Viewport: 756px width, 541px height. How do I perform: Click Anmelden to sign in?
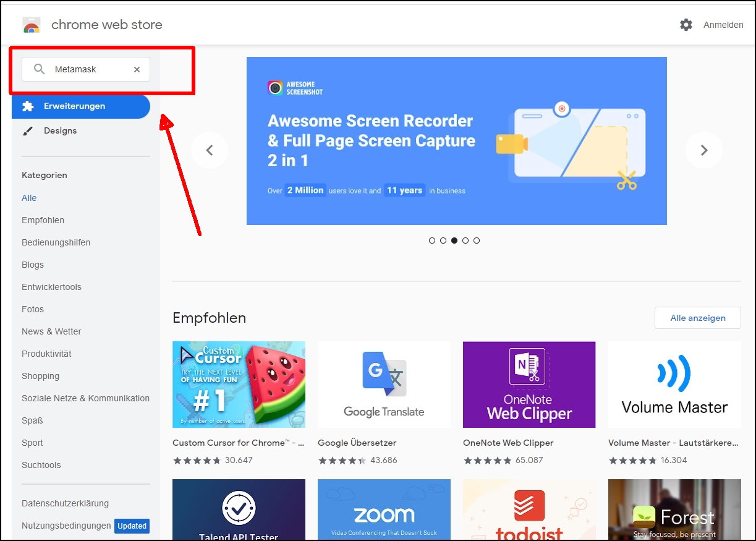pos(723,25)
